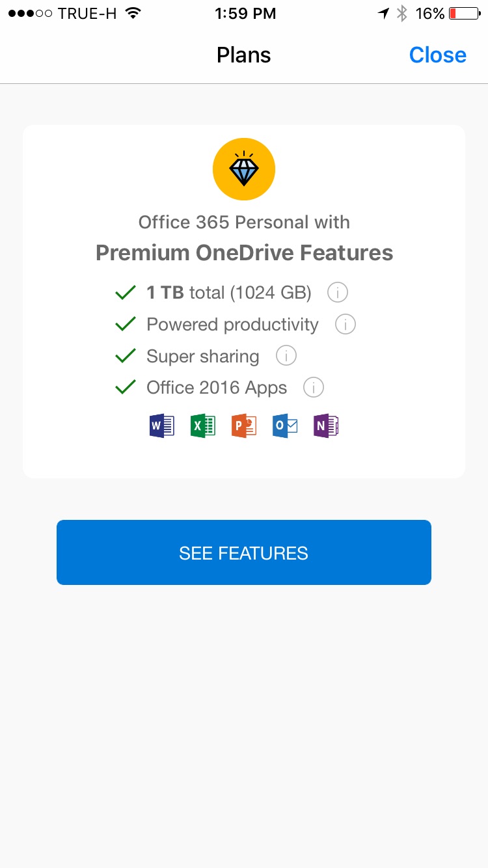Close the Plans screen

point(438,55)
